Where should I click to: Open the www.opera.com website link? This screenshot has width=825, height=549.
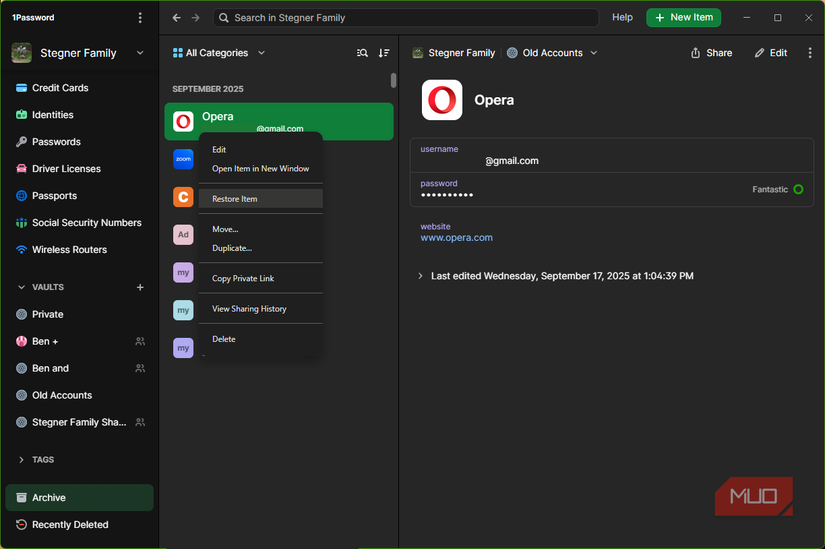tap(456, 238)
